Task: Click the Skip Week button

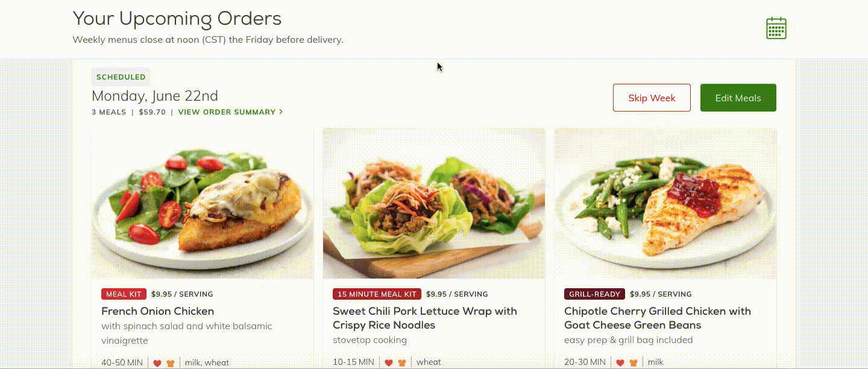Action: point(652,98)
